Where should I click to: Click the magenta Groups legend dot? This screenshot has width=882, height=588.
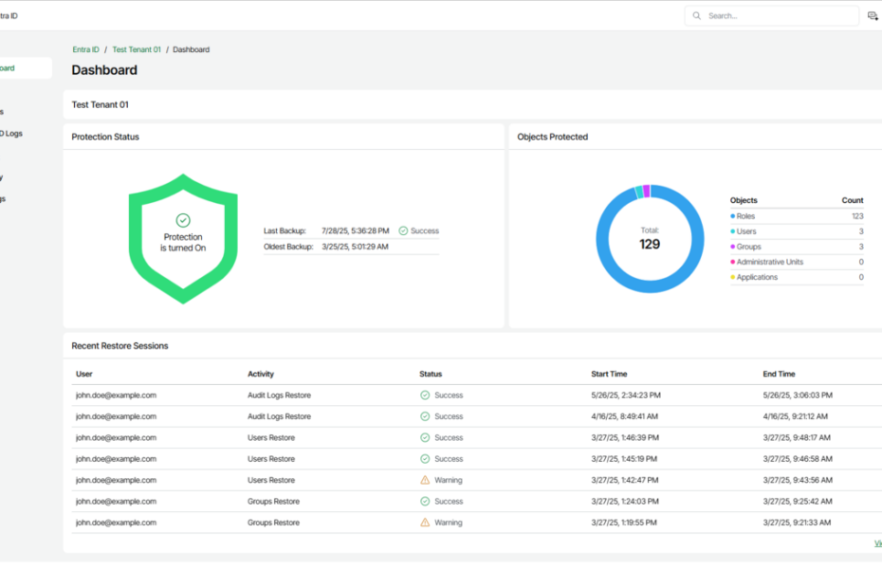point(732,247)
